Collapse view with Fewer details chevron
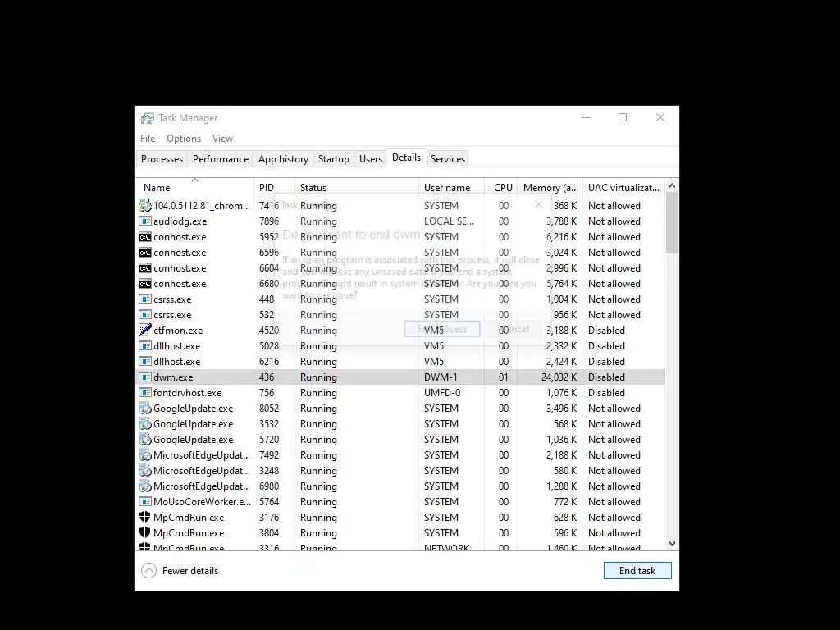The width and height of the screenshot is (840, 630). click(x=148, y=571)
